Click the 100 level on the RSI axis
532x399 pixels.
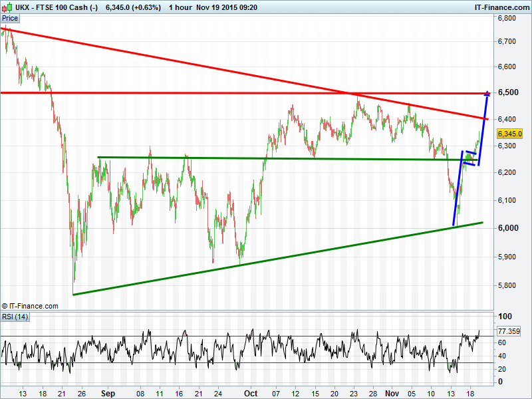click(505, 317)
